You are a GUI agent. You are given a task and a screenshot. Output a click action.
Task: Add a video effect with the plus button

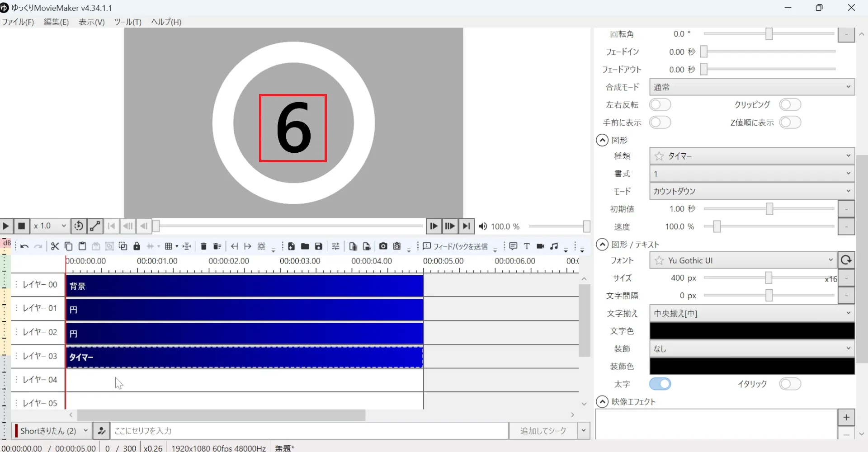click(x=846, y=417)
